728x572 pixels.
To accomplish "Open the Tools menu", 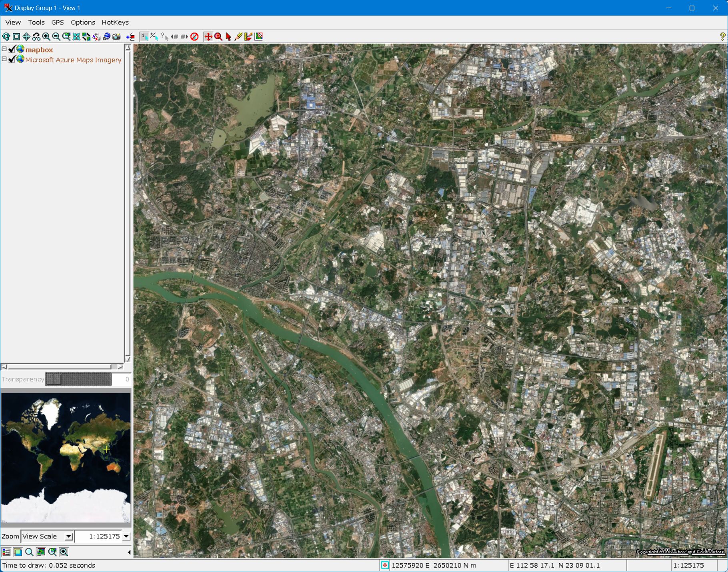I will [36, 22].
